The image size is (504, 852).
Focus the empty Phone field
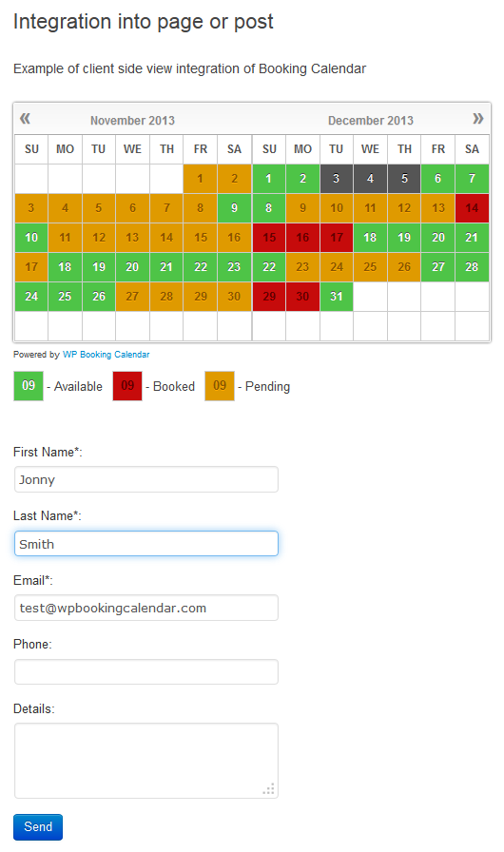point(146,671)
